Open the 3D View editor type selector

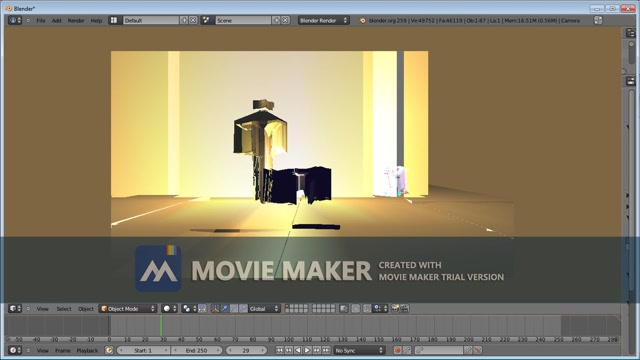tap(15, 309)
